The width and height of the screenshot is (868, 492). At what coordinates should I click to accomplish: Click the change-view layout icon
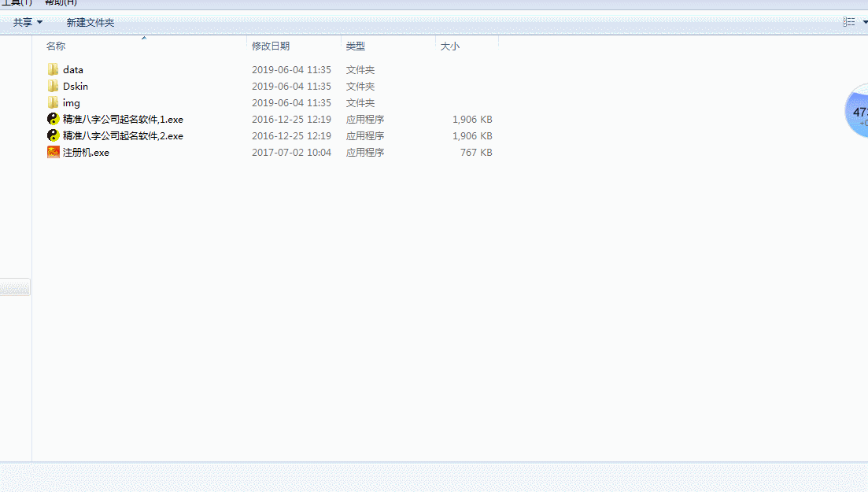[x=848, y=21]
